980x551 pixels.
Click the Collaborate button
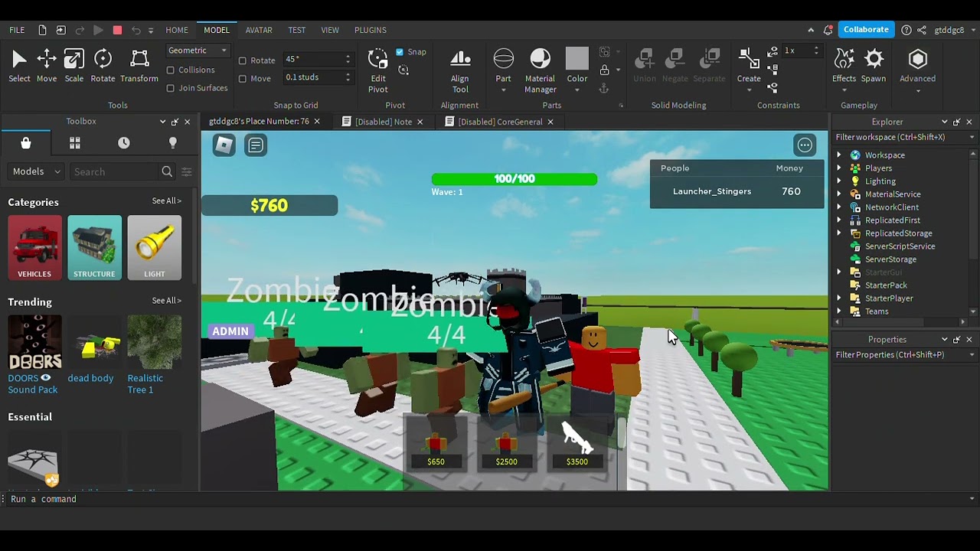pyautogui.click(x=866, y=30)
